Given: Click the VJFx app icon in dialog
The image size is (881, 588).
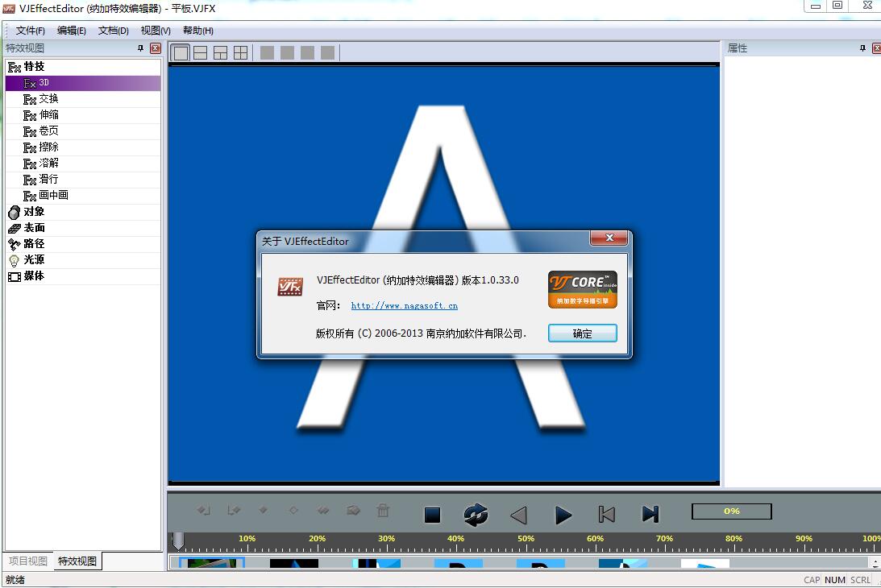Looking at the screenshot, I should coord(290,287).
